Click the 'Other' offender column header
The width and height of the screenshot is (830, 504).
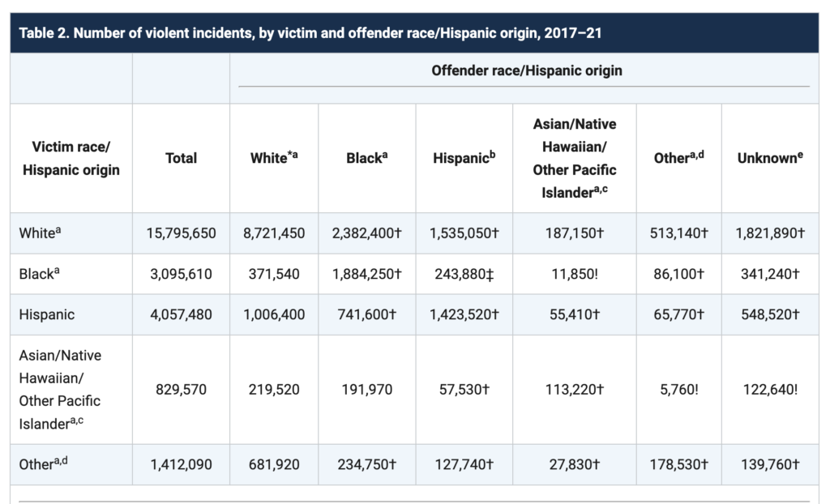pyautogui.click(x=678, y=158)
